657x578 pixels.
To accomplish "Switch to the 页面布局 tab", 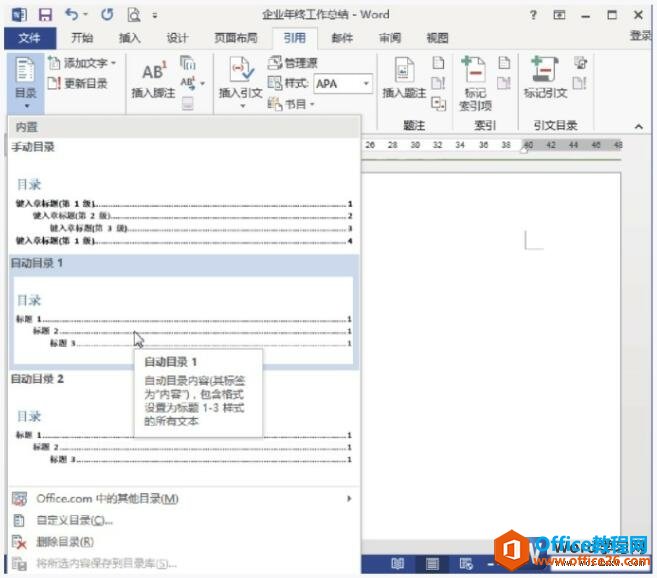I will tap(235, 38).
